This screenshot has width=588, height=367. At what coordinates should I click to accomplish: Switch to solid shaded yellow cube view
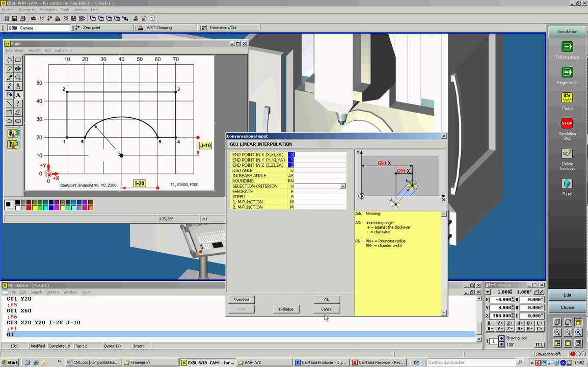(578, 322)
